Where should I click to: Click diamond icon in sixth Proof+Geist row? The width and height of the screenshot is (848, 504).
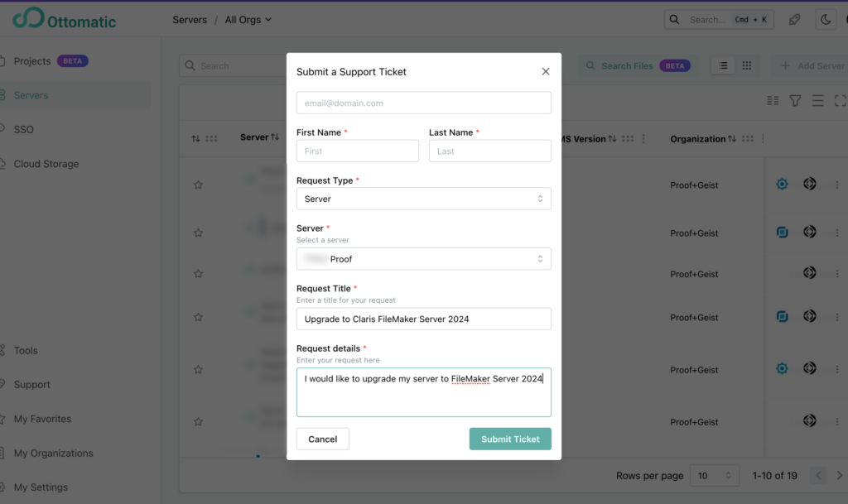pyautogui.click(x=810, y=420)
